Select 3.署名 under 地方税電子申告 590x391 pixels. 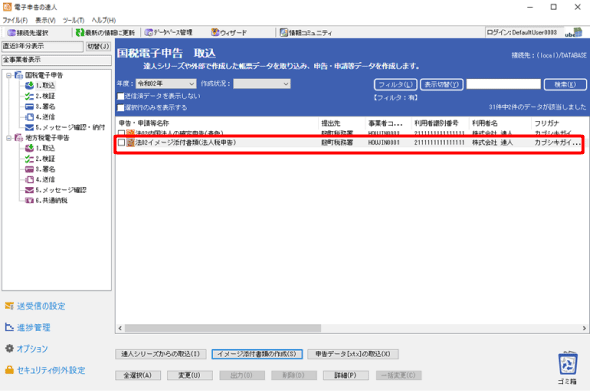(40, 169)
